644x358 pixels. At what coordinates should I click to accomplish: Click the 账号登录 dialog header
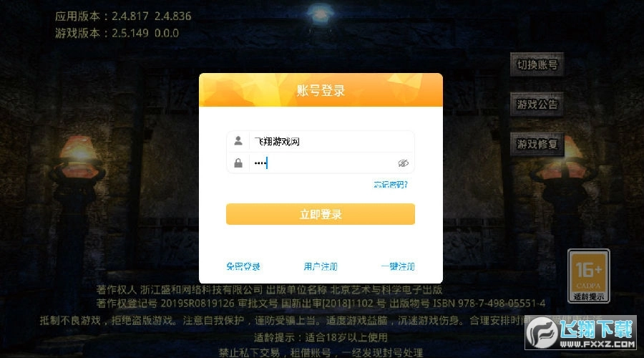pyautogui.click(x=321, y=90)
